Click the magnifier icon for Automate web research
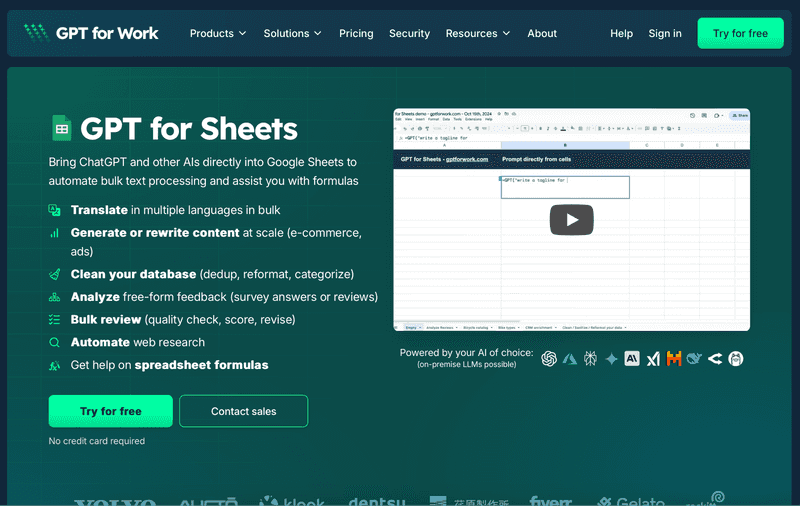Screen dimensions: 800x506 [x=54, y=343]
